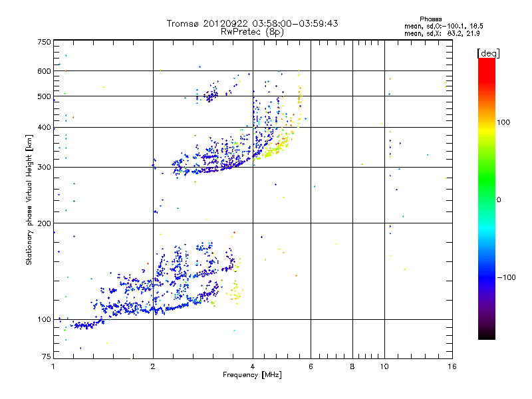This screenshot has height=399, width=532.
Task: Click the x-axis tick label '10'
Action: 384,366
